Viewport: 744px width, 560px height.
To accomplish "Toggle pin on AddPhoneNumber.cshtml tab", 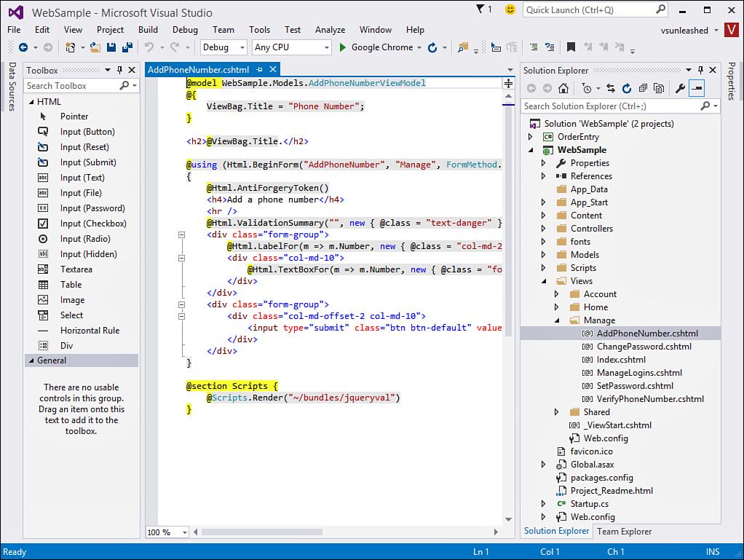I will point(260,70).
